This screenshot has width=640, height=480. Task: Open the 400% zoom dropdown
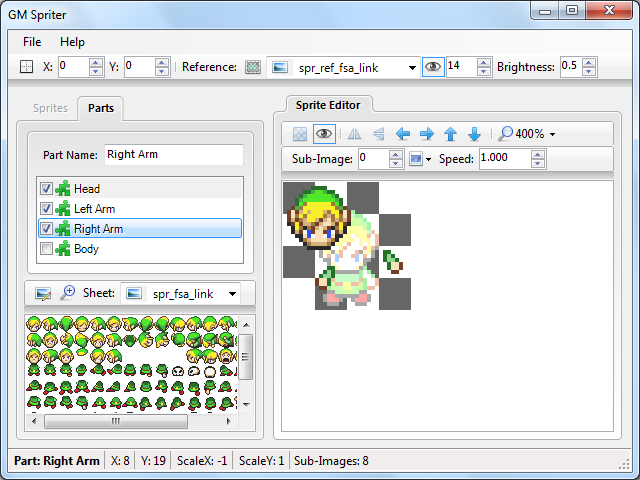click(552, 134)
